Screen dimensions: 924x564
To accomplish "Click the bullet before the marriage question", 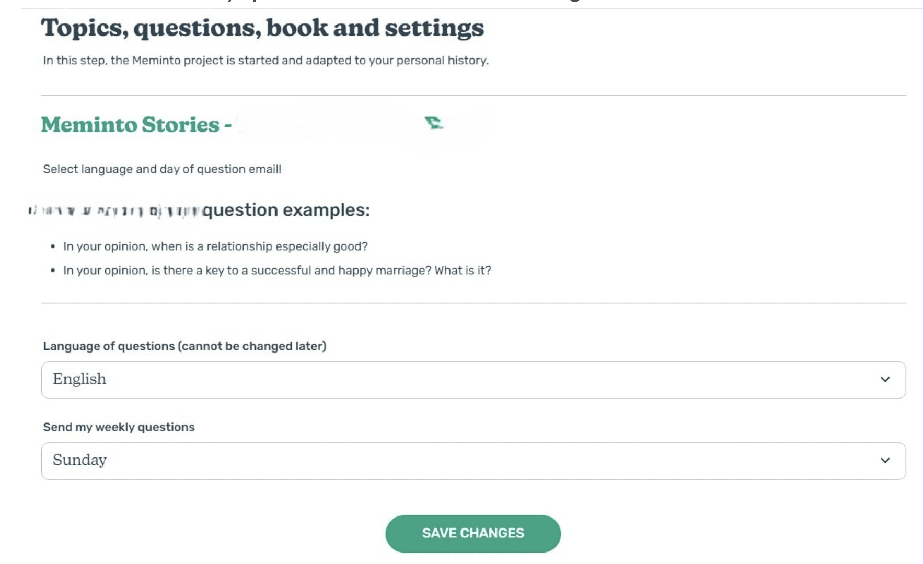I will pos(53,271).
